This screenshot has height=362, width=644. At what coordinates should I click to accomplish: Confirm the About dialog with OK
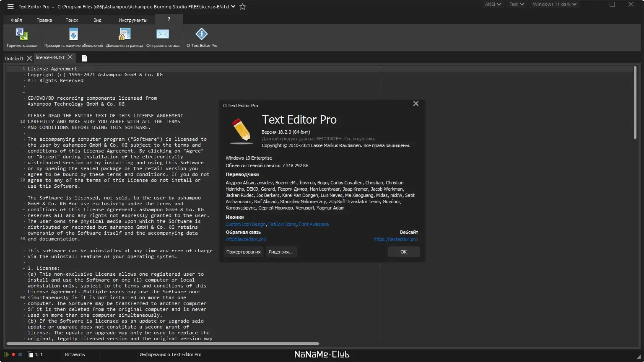(x=403, y=252)
